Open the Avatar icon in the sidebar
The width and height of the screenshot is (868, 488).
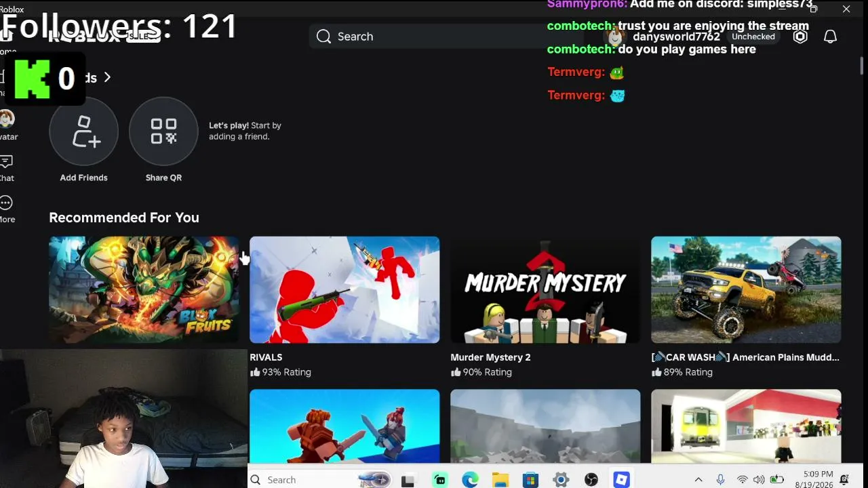tap(7, 119)
